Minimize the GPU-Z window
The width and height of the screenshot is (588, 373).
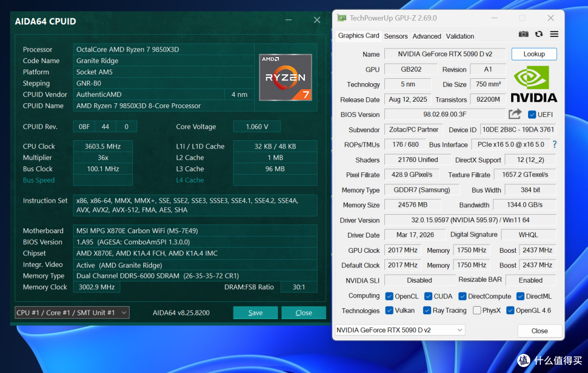[x=494, y=18]
